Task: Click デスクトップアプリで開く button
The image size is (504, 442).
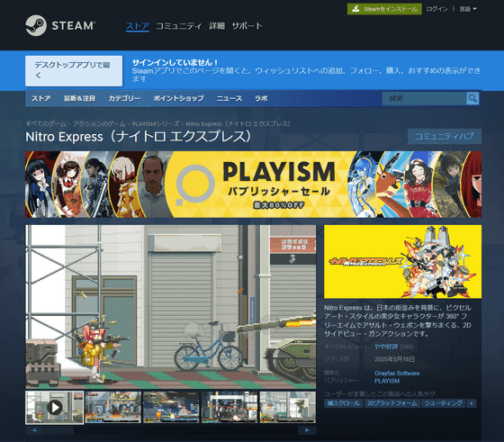Action: [x=74, y=71]
